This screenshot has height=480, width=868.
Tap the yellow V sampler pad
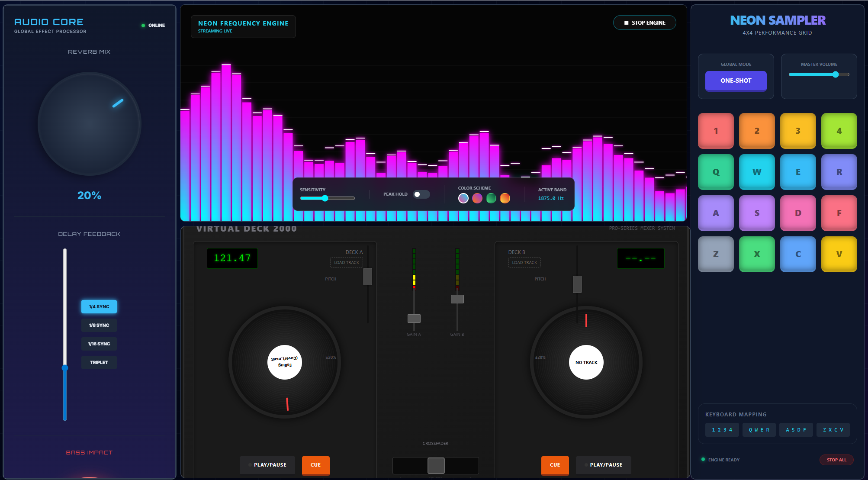tap(839, 254)
